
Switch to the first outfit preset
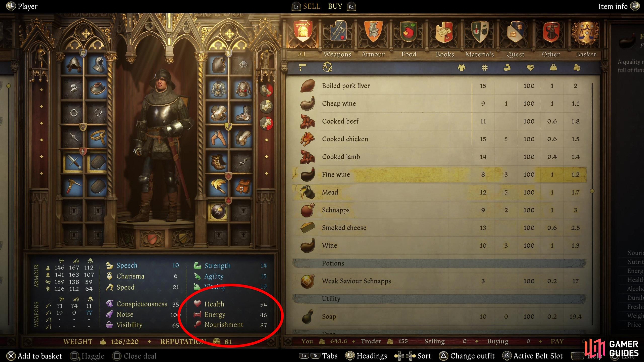tap(266, 90)
